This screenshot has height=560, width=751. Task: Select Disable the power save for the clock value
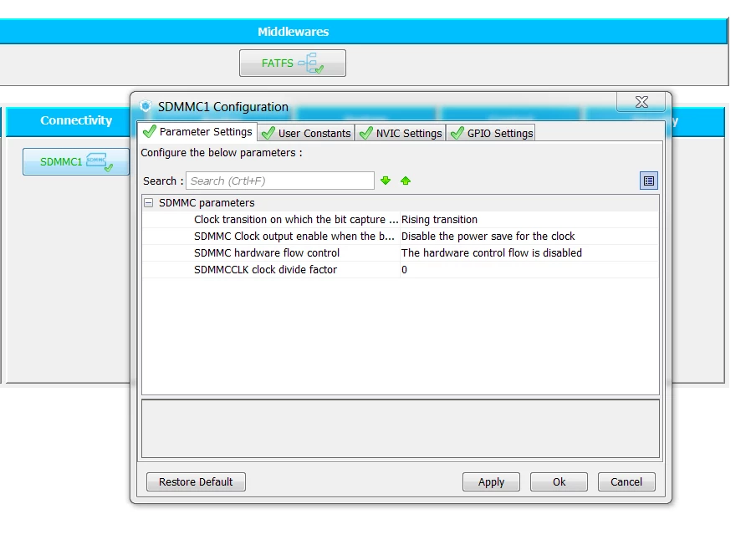pyautogui.click(x=488, y=237)
